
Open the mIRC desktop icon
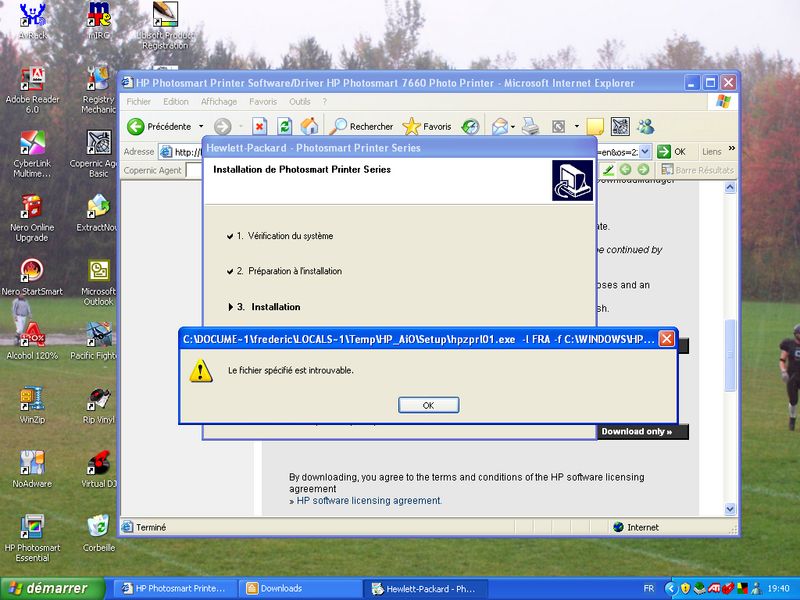(x=98, y=21)
